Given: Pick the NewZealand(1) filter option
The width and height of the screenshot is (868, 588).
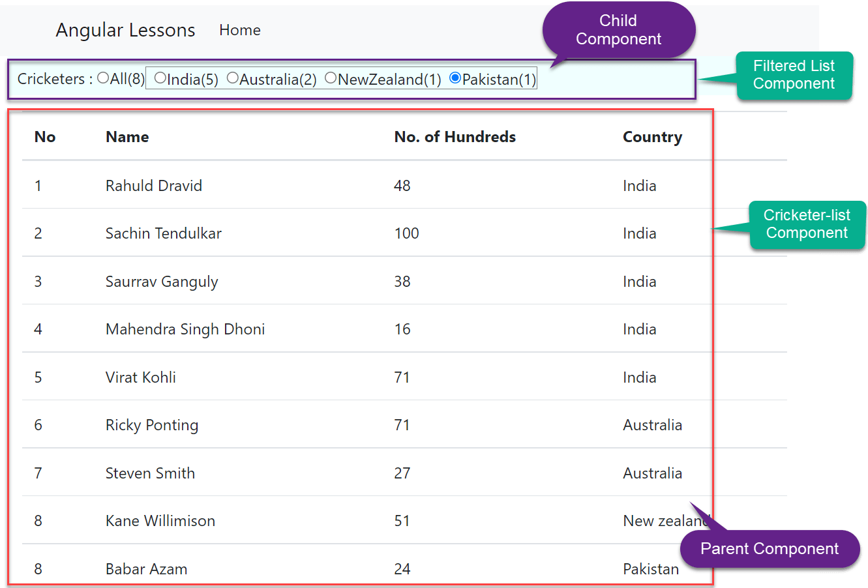Looking at the screenshot, I should 331,78.
